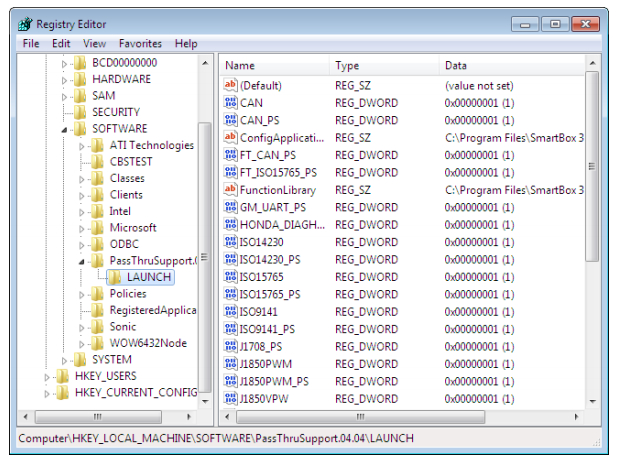Screen dimensions: 617x463
Task: Select the Policies key in tree
Action: pos(127,294)
